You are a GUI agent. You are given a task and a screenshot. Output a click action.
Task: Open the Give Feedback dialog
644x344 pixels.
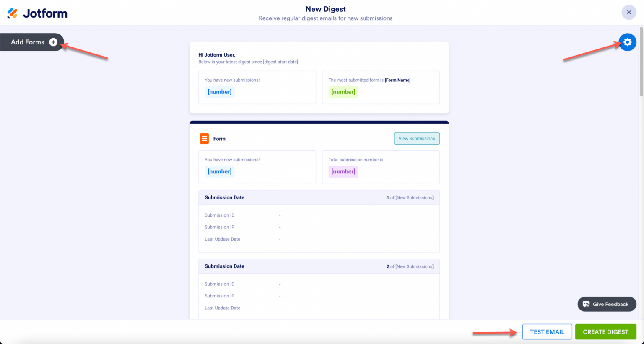(x=607, y=304)
